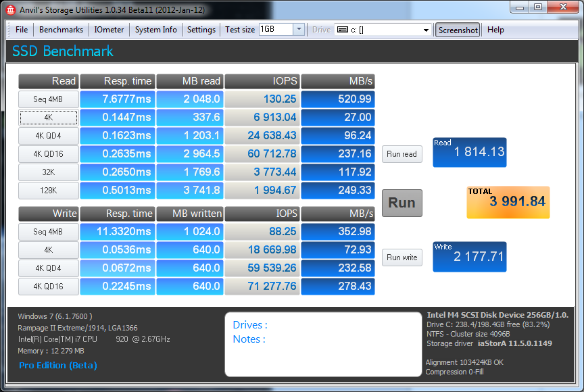Image resolution: width=584 pixels, height=392 pixels.
Task: Open the Help menu
Action: (x=495, y=30)
